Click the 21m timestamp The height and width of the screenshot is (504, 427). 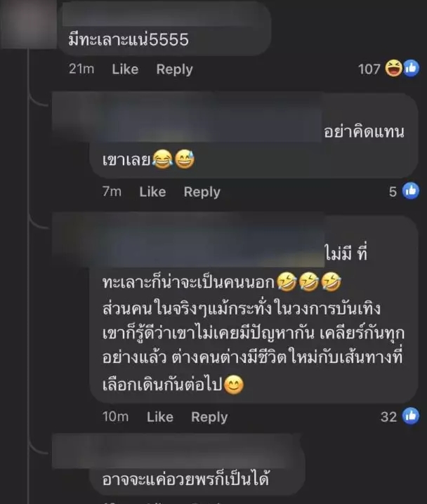click(81, 69)
